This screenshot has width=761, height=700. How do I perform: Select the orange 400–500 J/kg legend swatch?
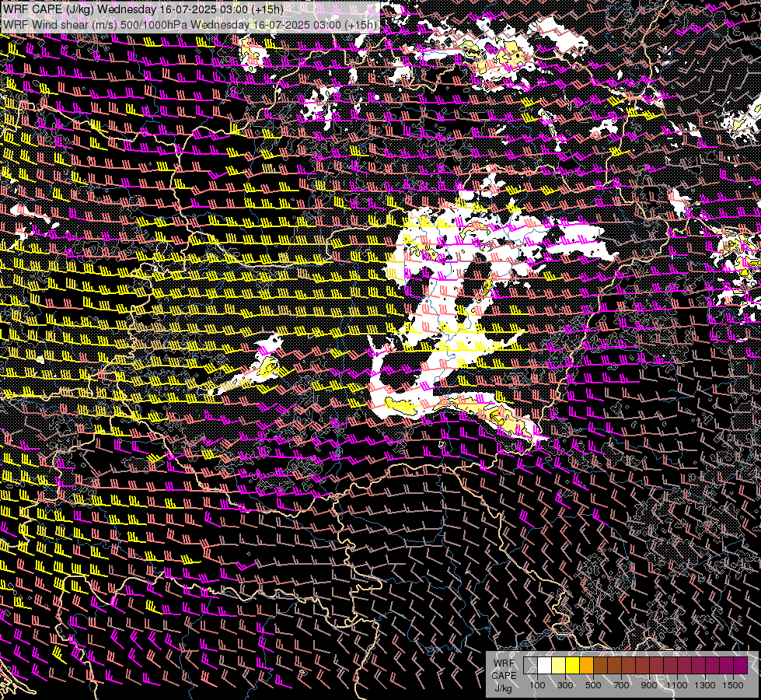coord(587,666)
